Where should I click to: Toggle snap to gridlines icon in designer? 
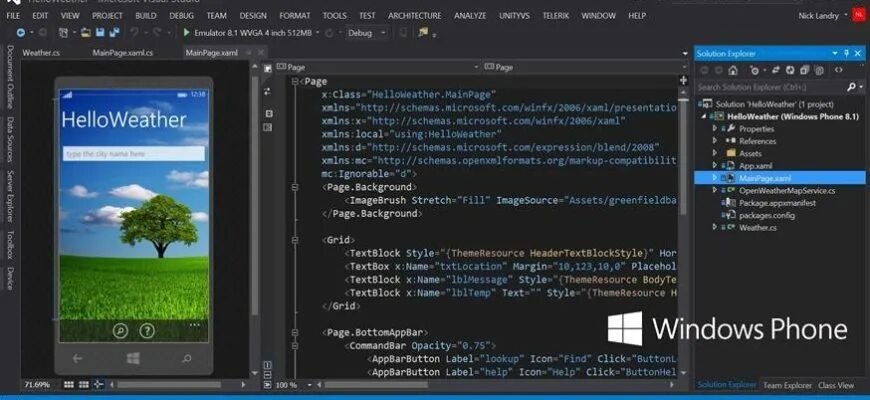(84, 384)
